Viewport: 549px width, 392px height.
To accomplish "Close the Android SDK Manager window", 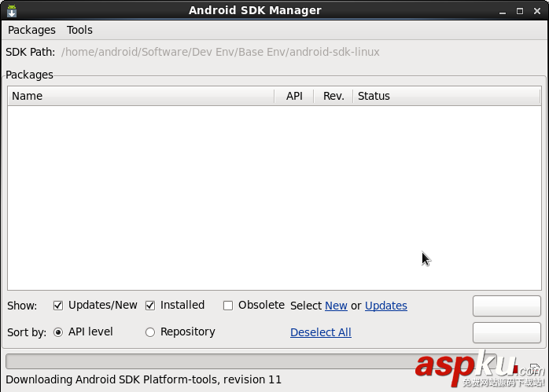I will [x=537, y=11].
